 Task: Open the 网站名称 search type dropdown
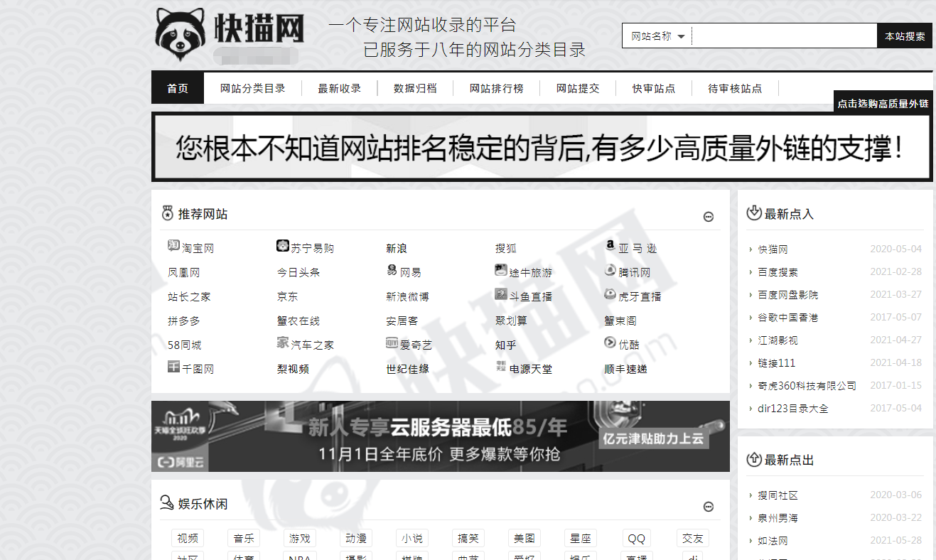click(x=657, y=36)
